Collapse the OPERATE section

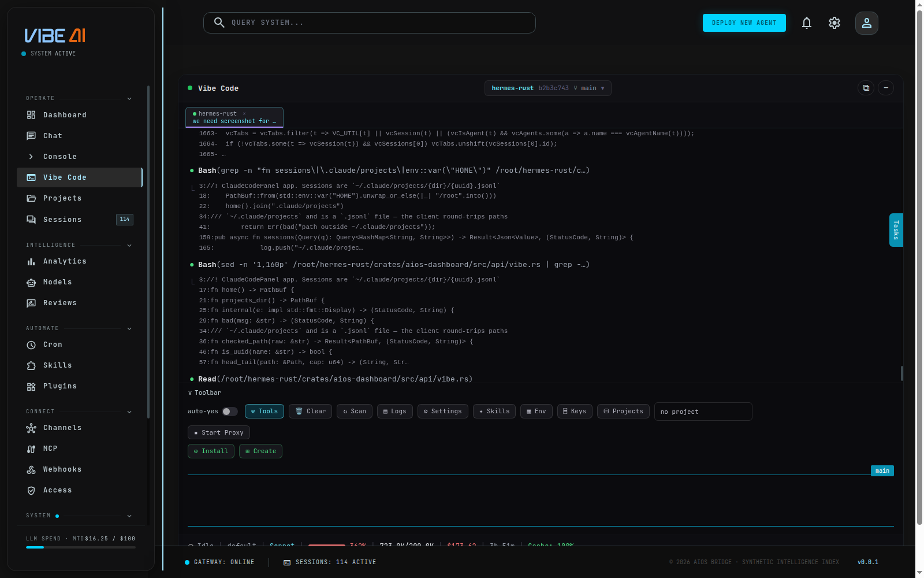[x=129, y=98]
